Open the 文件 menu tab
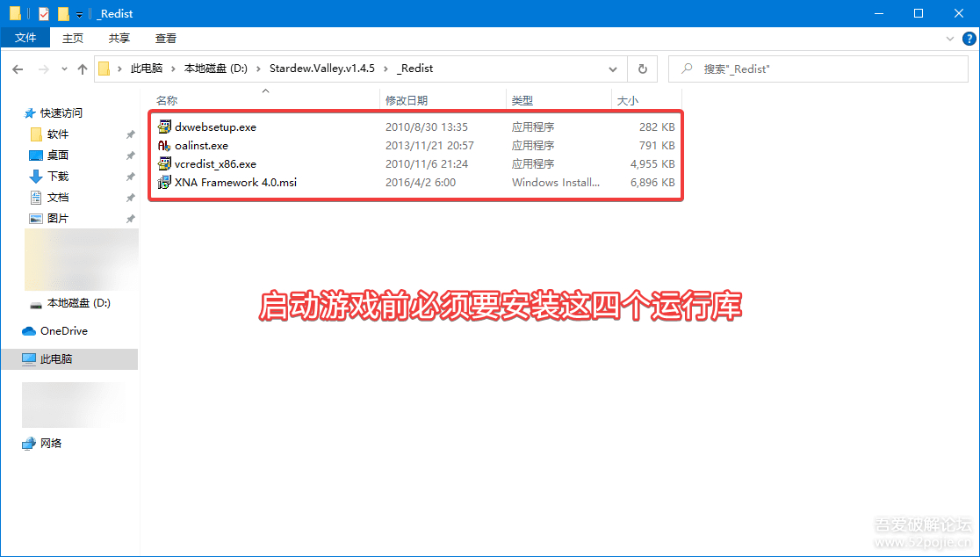Viewport: 980px width, 557px height. tap(25, 38)
